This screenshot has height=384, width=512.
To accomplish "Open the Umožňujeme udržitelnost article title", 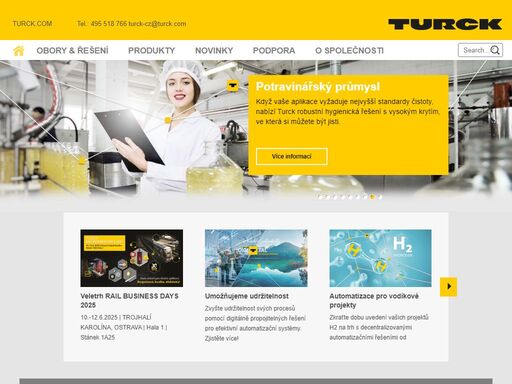I will [x=247, y=296].
